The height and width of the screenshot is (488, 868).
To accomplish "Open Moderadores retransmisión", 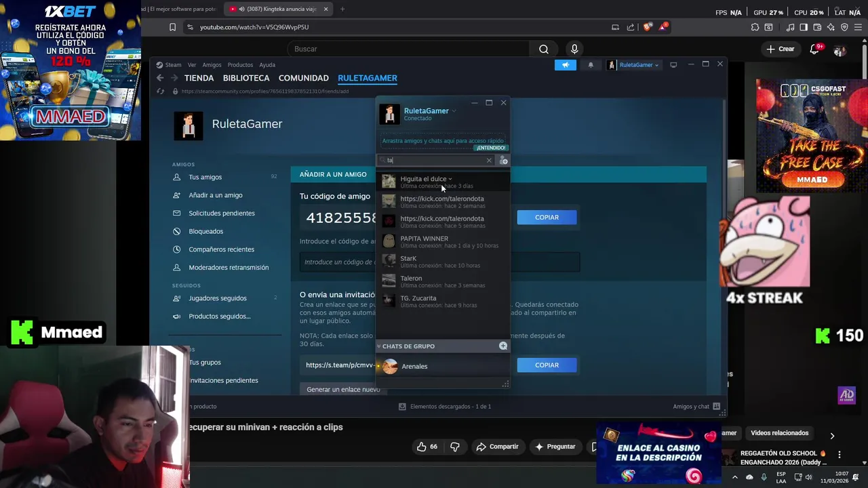I will [x=229, y=268].
